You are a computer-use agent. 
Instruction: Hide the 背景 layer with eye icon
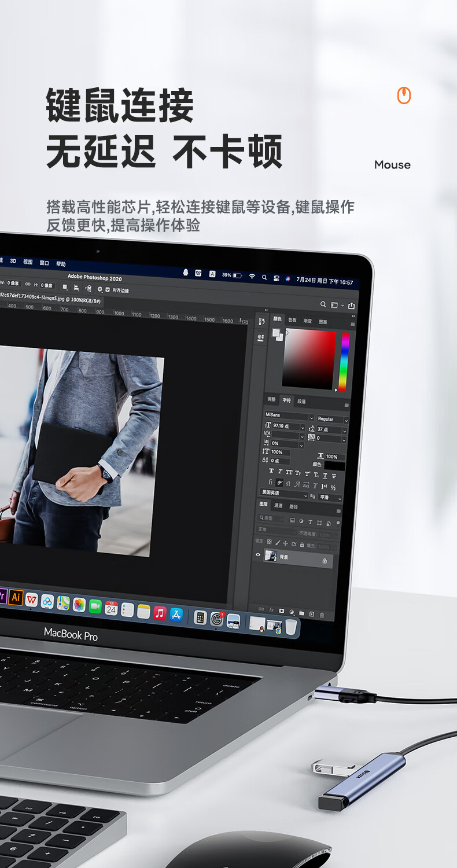click(258, 554)
